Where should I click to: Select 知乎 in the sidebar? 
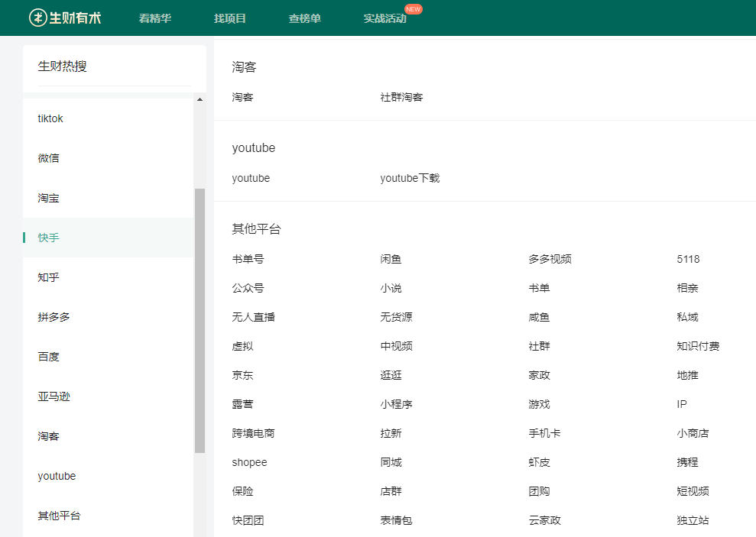click(x=109, y=277)
